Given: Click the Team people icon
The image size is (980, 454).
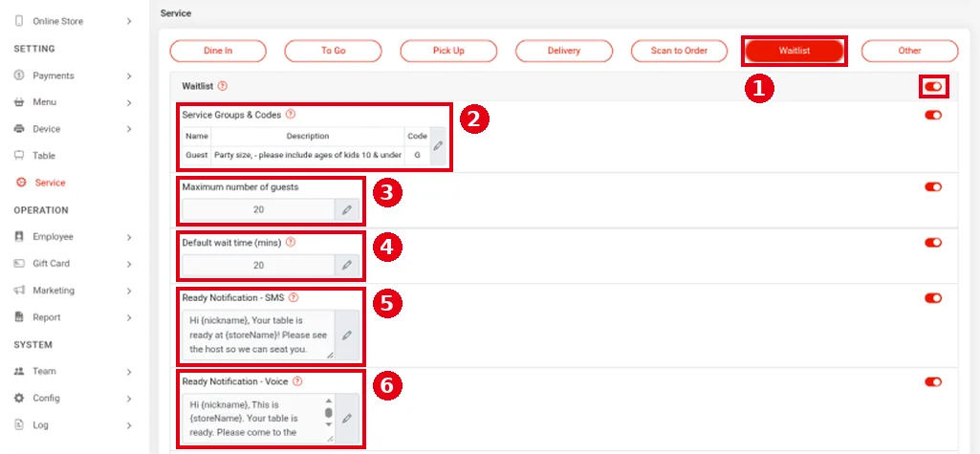Looking at the screenshot, I should (19, 371).
